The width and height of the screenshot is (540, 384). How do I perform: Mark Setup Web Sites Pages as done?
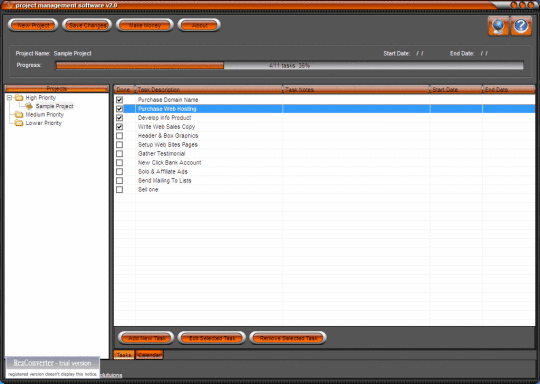pos(120,145)
